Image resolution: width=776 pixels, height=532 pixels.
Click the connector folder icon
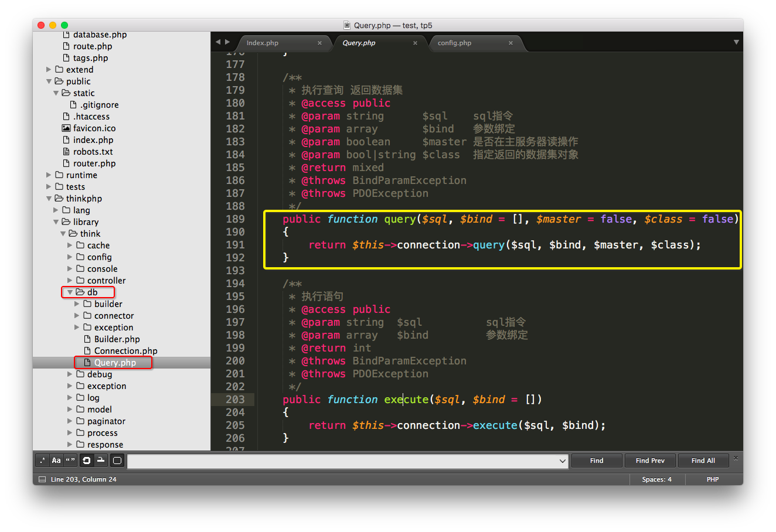(x=87, y=315)
